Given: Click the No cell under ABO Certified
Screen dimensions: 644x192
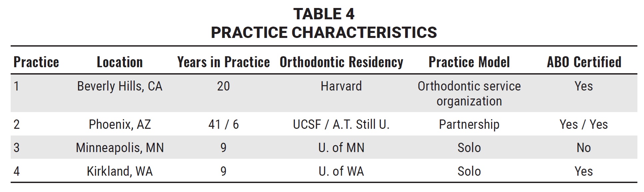Looking at the screenshot, I should (x=584, y=148).
